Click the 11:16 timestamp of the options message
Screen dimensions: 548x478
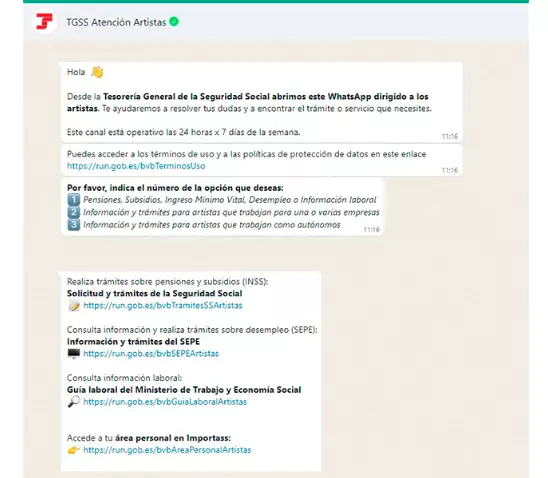[371, 230]
